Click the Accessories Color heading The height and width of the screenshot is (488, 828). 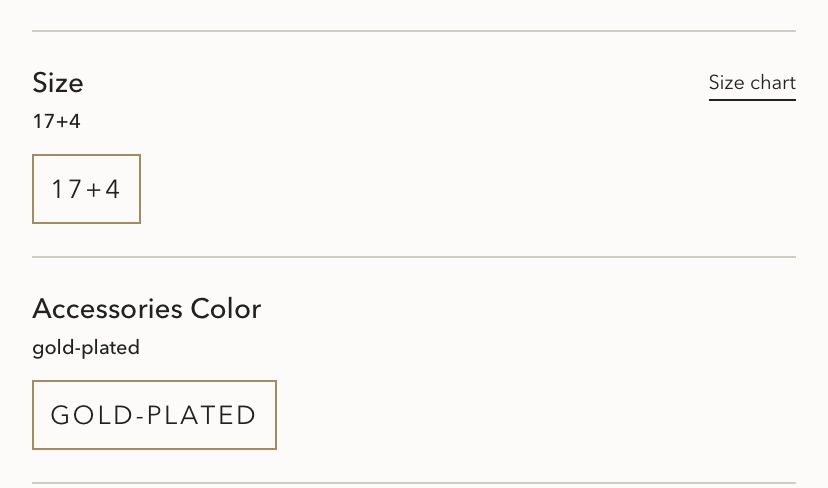point(146,308)
